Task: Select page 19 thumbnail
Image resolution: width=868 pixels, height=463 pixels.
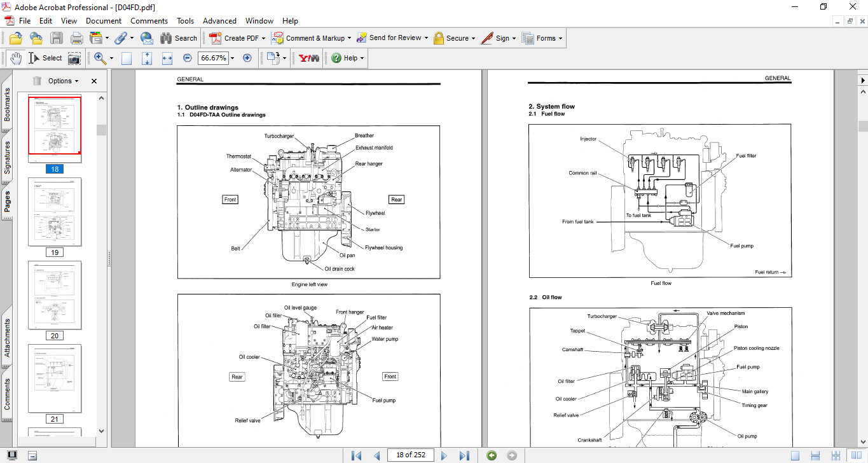Action: [55, 212]
